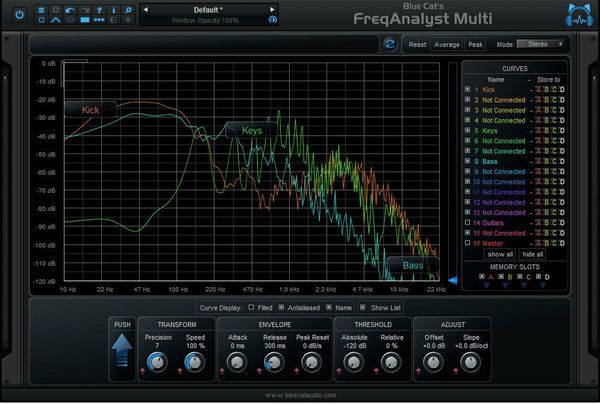Store Bass curve to slot C
The width and height of the screenshot is (600, 404).
(x=554, y=161)
